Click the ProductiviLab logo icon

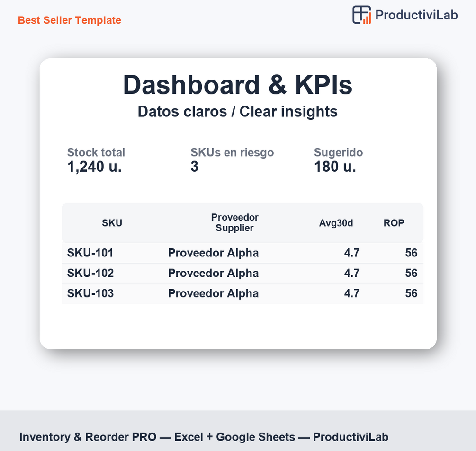point(362,15)
